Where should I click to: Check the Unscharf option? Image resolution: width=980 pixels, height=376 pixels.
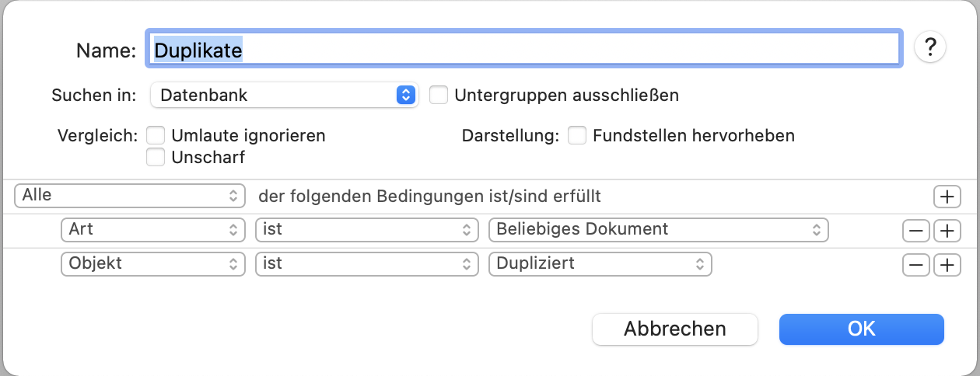(x=156, y=158)
